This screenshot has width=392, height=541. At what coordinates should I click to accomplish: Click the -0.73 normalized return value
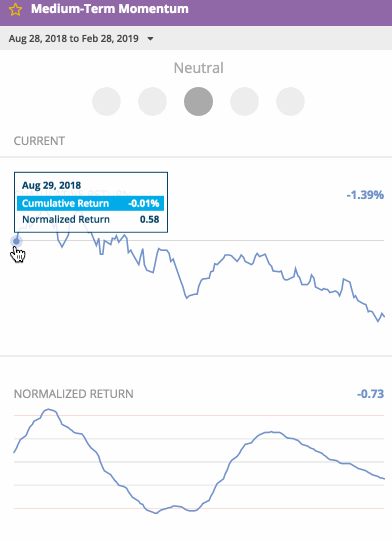370,394
